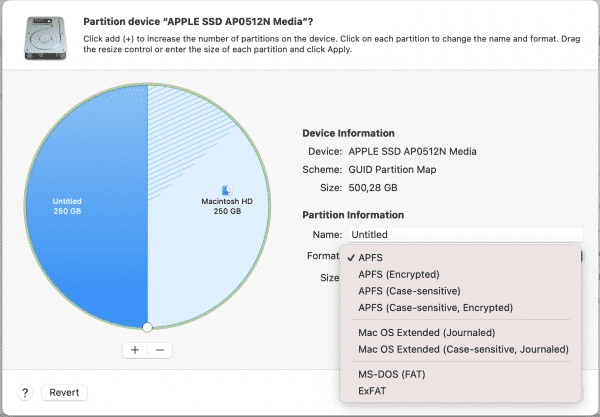Screen dimensions: 600x417
Task: Click the Format label
Action: (x=323, y=256)
